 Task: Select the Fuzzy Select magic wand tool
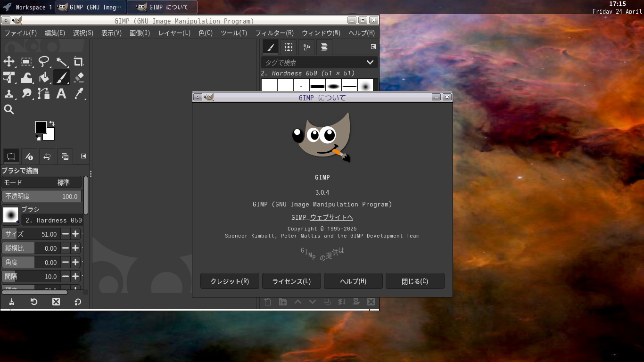(x=61, y=62)
